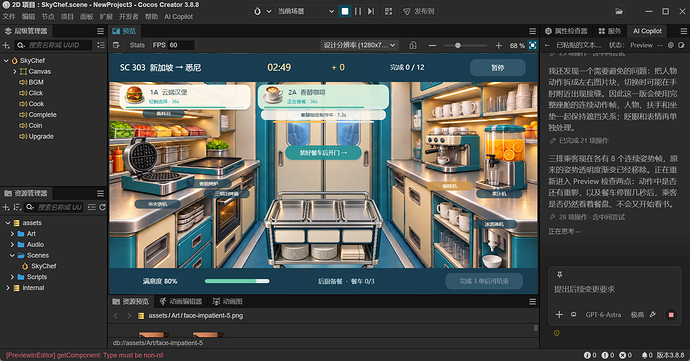Switch to the 服务 services tab
This screenshot has height=361, width=690.
609,31
